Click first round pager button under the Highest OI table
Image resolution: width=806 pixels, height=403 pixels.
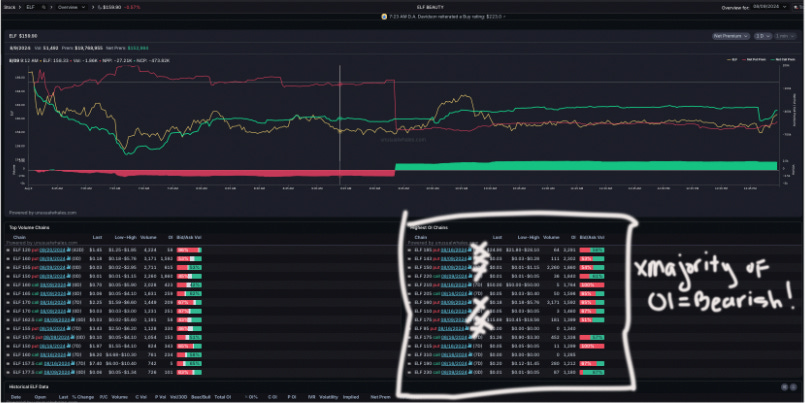point(785,387)
